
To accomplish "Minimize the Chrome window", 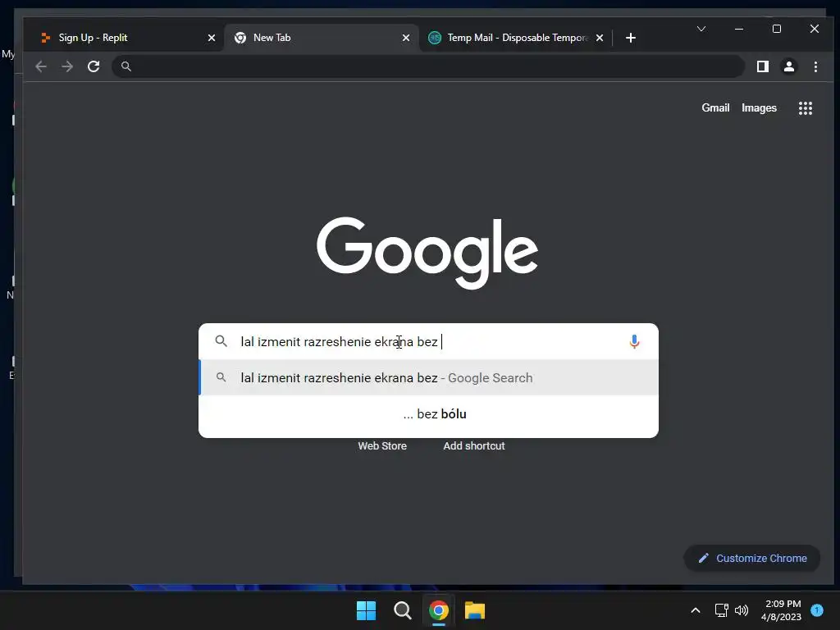I will 739,29.
